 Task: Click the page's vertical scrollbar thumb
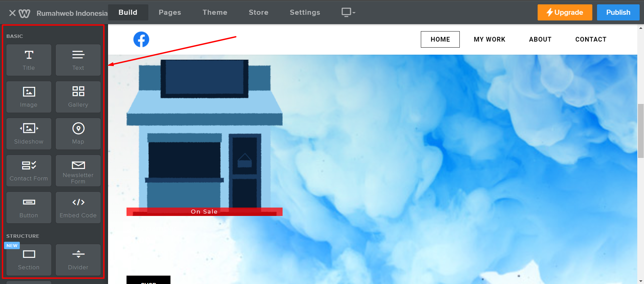coord(641,131)
